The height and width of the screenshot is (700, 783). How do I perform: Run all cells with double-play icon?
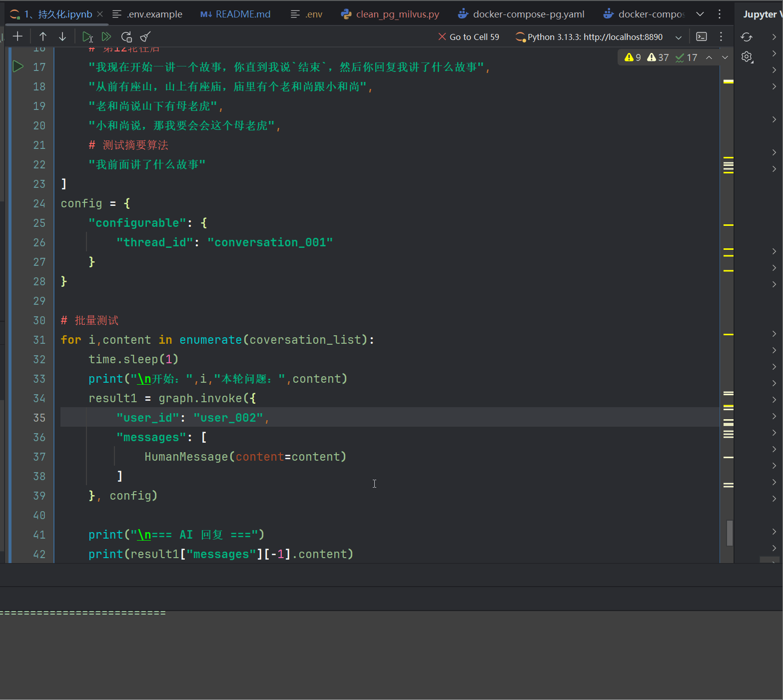[x=106, y=36]
